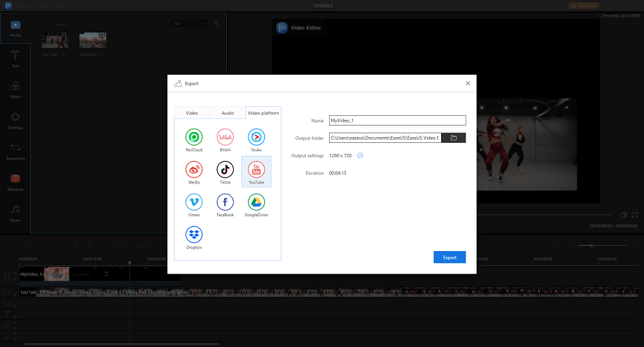Choose Bilibili as export platform

pyautogui.click(x=225, y=137)
